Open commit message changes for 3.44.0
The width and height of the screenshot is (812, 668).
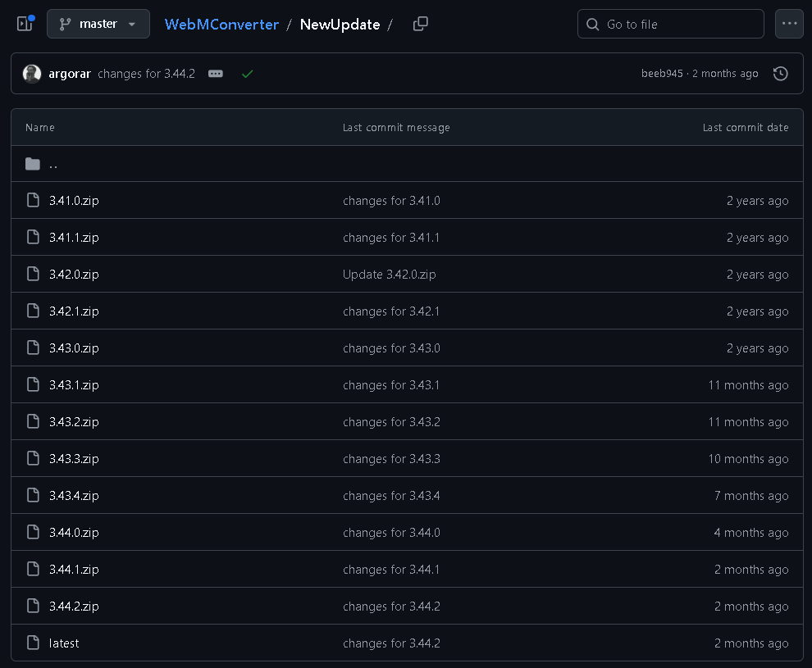(x=391, y=533)
